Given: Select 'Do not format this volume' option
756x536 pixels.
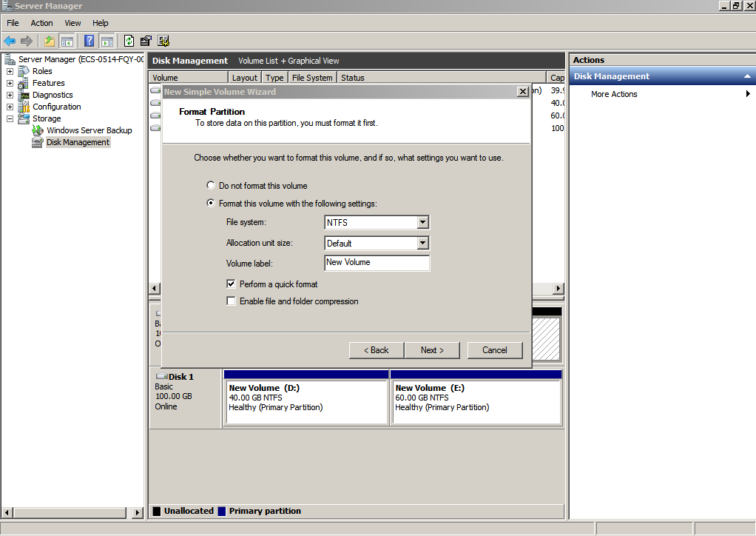Looking at the screenshot, I should click(211, 185).
